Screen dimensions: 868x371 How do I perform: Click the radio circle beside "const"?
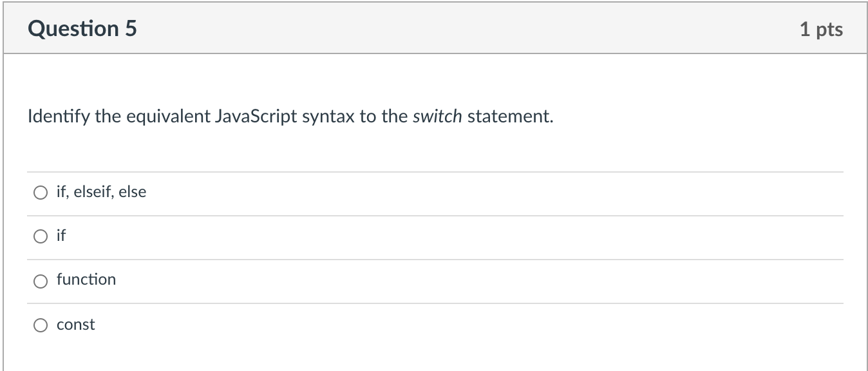(x=40, y=324)
